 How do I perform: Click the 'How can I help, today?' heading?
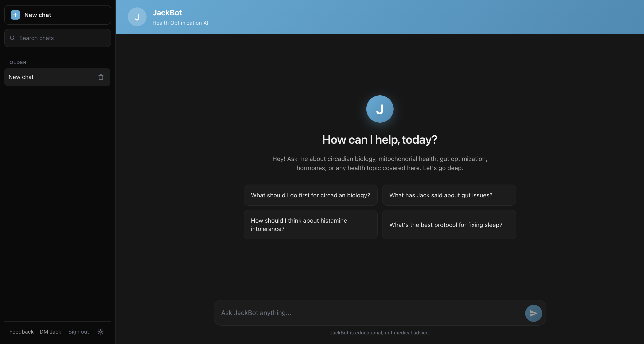380,140
